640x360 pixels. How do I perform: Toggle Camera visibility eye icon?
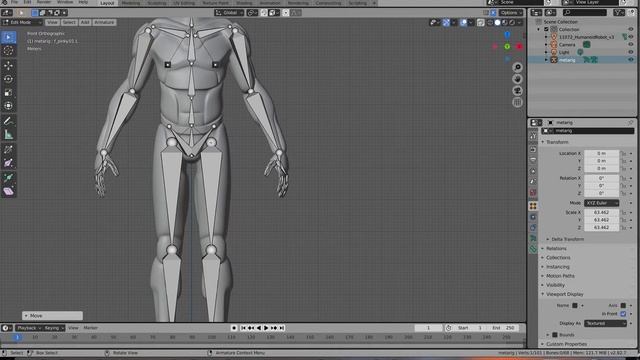point(631,44)
